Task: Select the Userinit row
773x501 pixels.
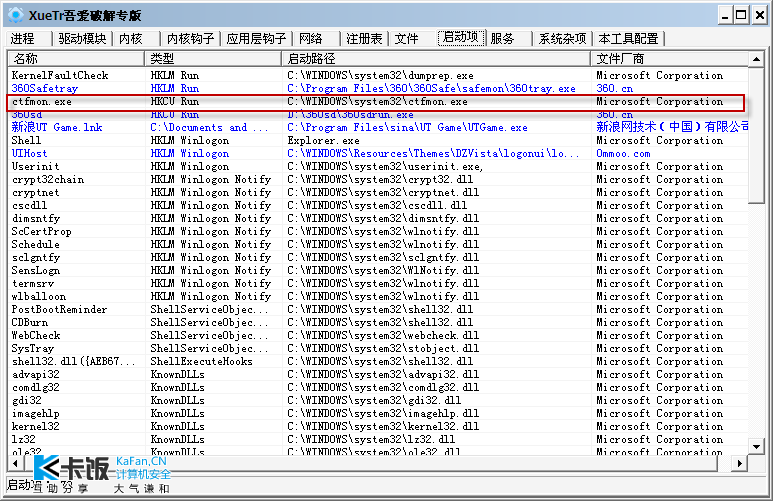Action: 378,166
